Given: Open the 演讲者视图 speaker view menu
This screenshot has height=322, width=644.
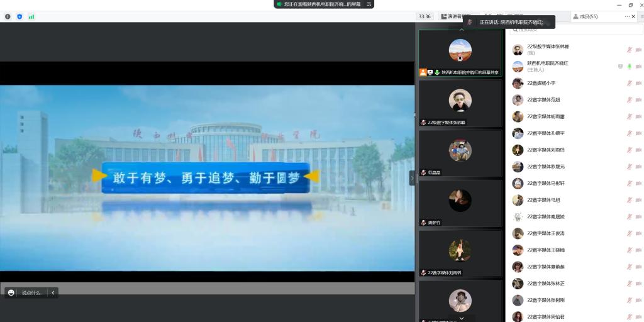Looking at the screenshot, I should click(x=455, y=16).
